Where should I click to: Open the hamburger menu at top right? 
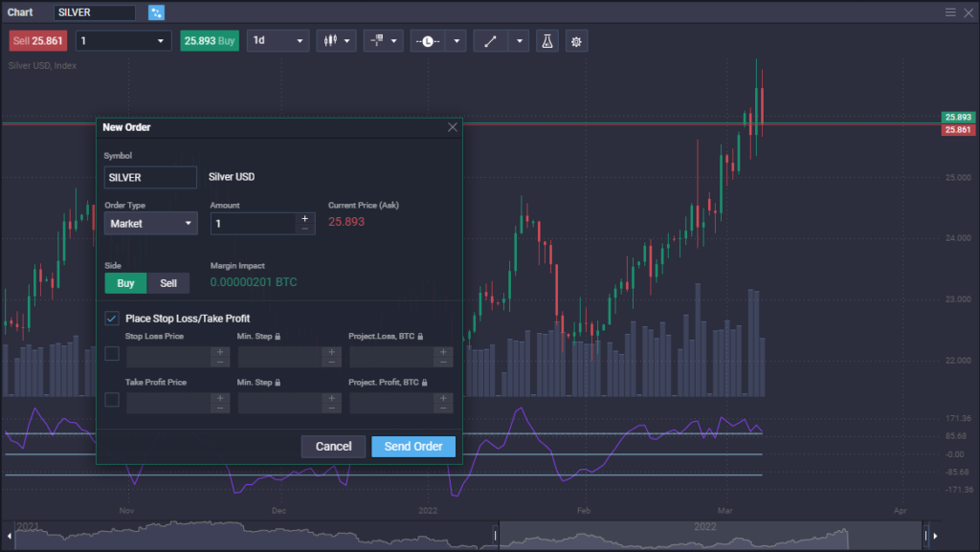pos(952,12)
